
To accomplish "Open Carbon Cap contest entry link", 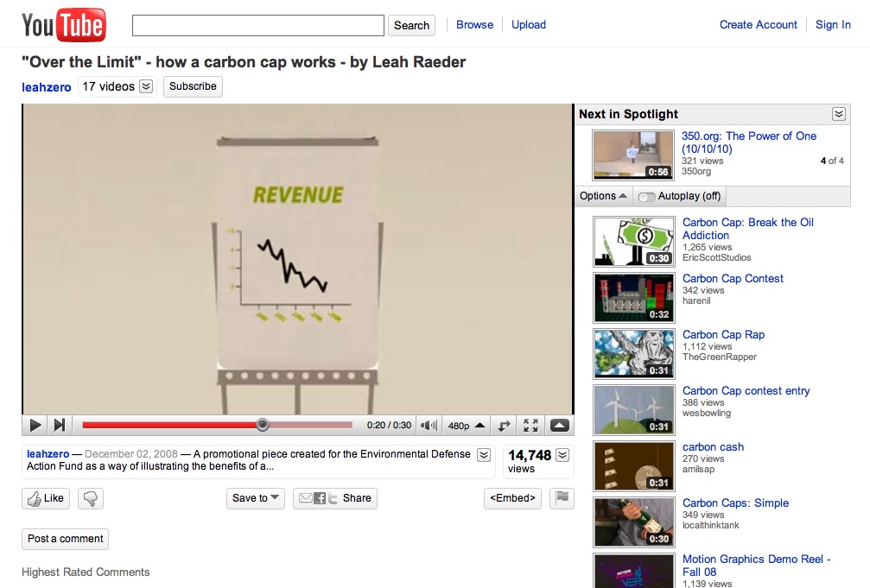I will click(746, 390).
